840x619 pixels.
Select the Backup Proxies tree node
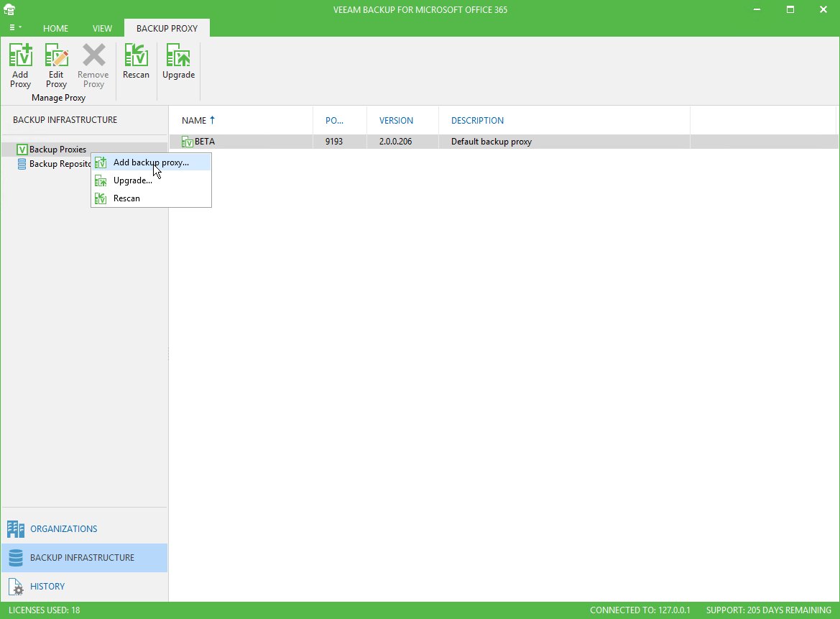[x=58, y=150]
